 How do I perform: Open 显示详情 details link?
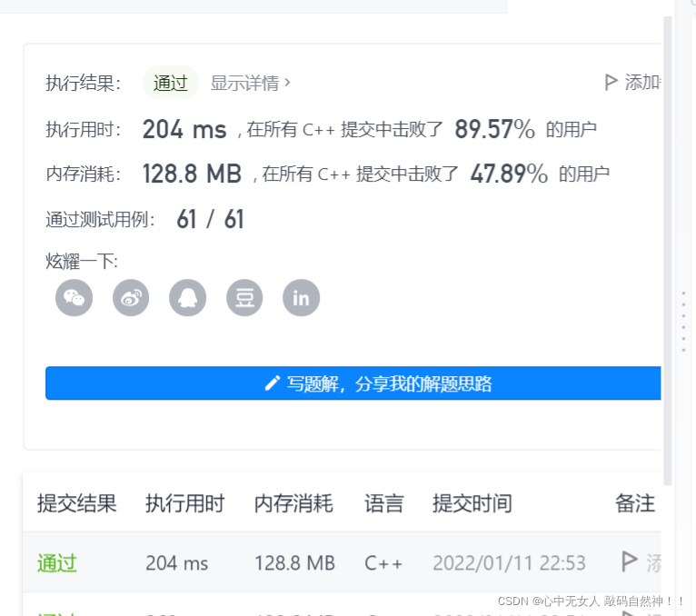coord(250,83)
